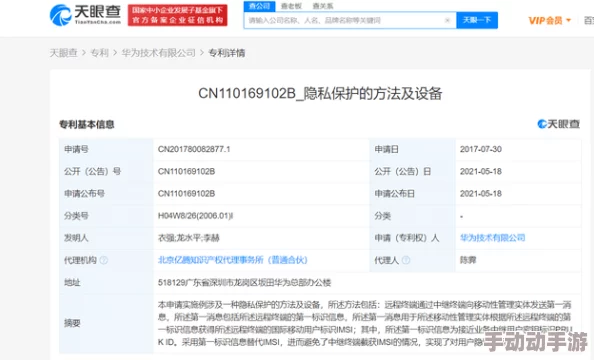The height and width of the screenshot is (360, 594).
Task: Clear the search box with the X icon
Action: pos(447,20)
